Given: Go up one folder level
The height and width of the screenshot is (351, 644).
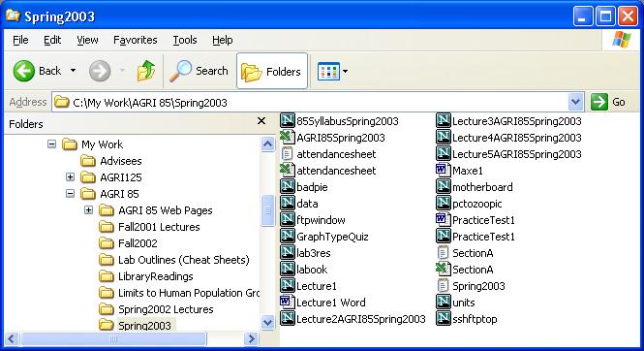Looking at the screenshot, I should click(146, 71).
